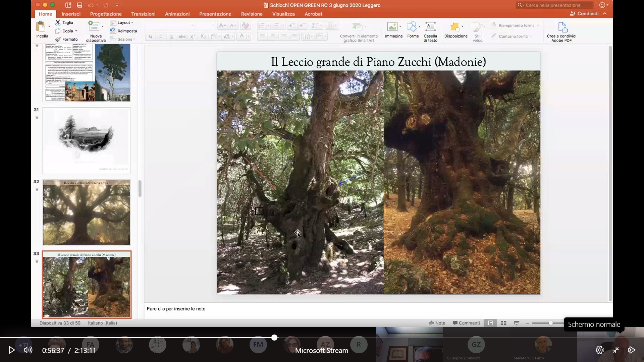644x362 pixels.
Task: Exit full screen with Schermo normale icon
Action: pyautogui.click(x=616, y=350)
